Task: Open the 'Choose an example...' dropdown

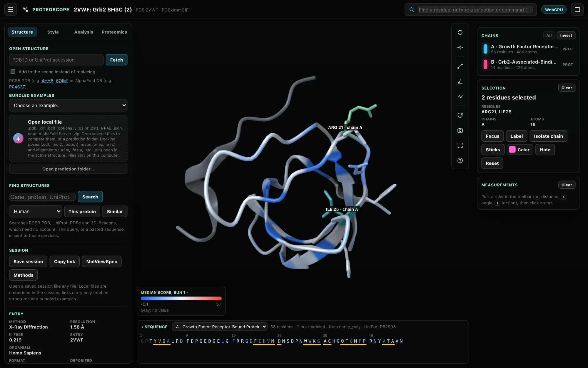Action: click(68, 105)
